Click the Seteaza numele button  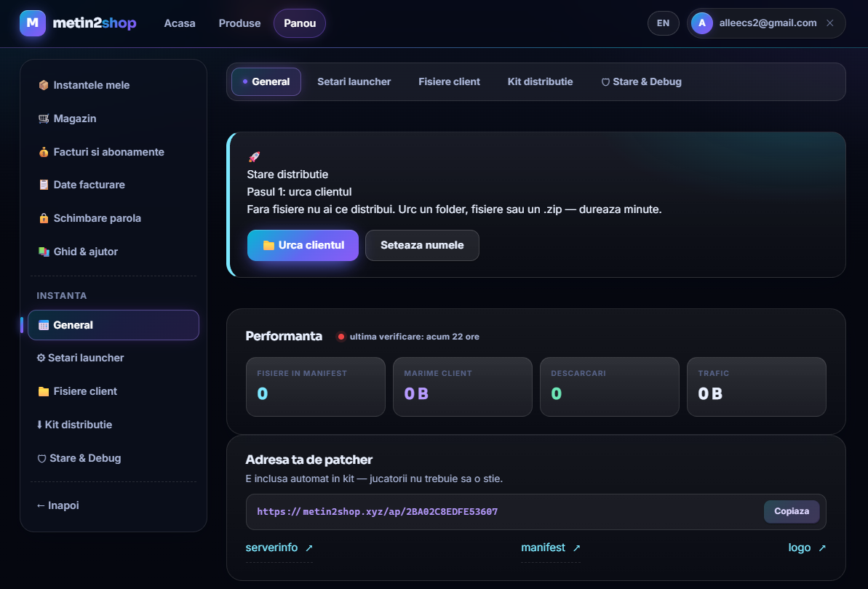pyautogui.click(x=422, y=246)
